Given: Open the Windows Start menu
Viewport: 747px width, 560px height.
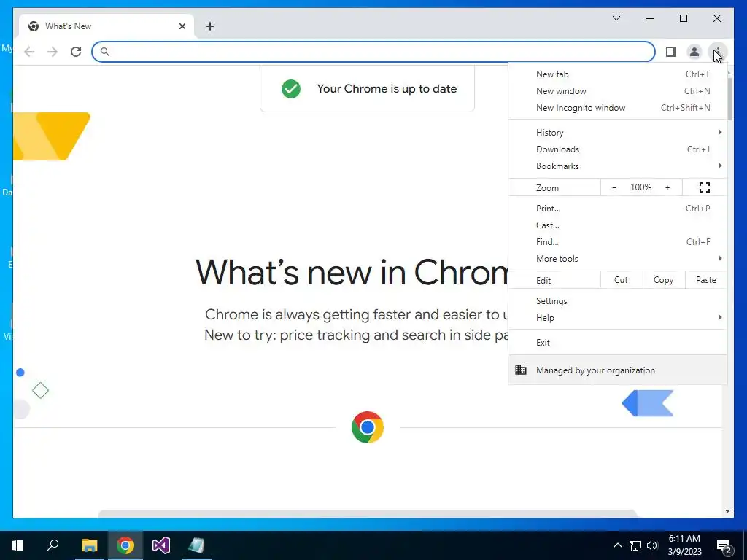Looking at the screenshot, I should pyautogui.click(x=18, y=545).
